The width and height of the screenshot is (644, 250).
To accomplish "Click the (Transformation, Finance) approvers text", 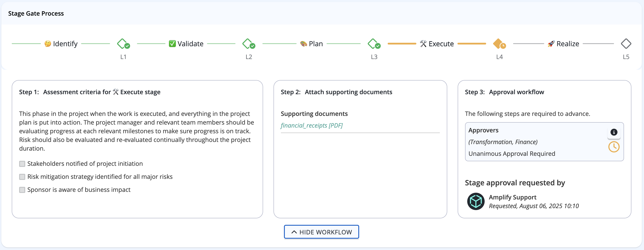I will [x=503, y=142].
